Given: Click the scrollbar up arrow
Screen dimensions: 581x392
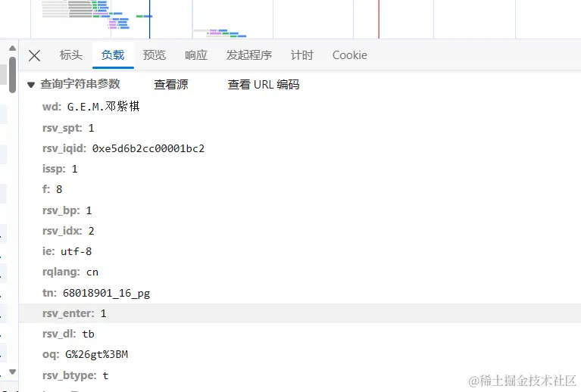Looking at the screenshot, I should pyautogui.click(x=12, y=48).
